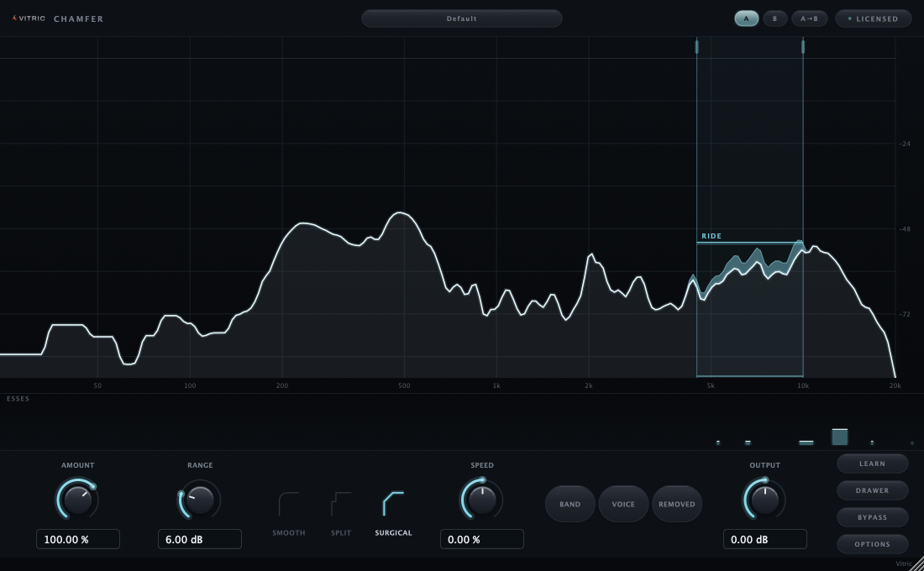Viewport: 924px width, 571px height.
Task: Select the Surgical mode icon
Action: point(393,504)
